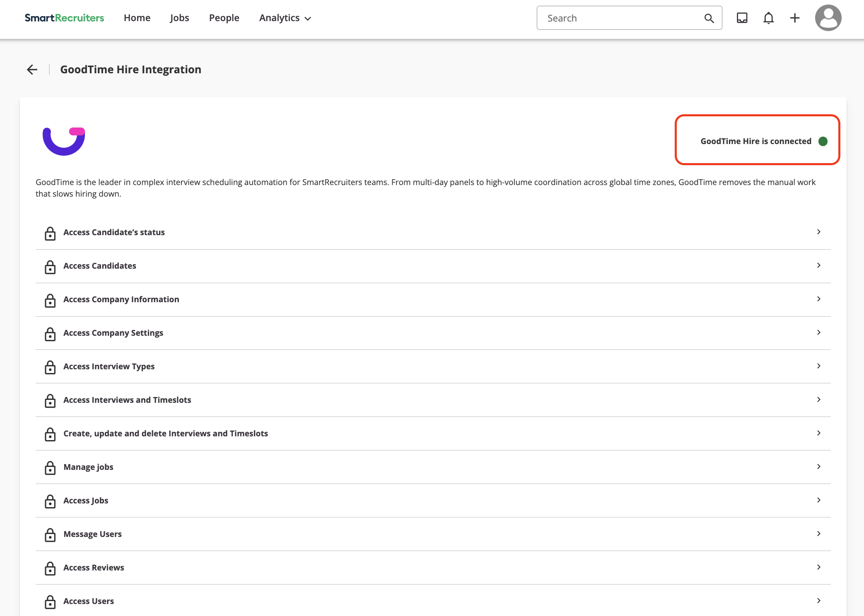Click the lock icon for Access Company Settings

(x=50, y=334)
